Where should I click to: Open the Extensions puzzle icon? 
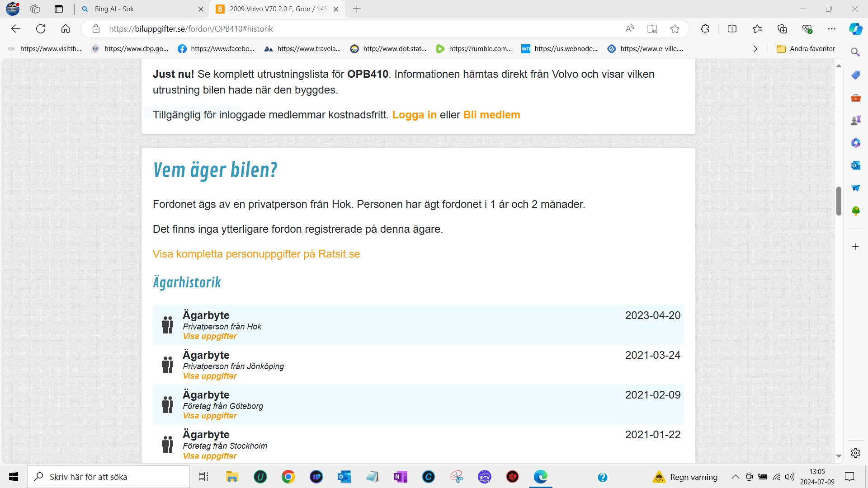(705, 29)
